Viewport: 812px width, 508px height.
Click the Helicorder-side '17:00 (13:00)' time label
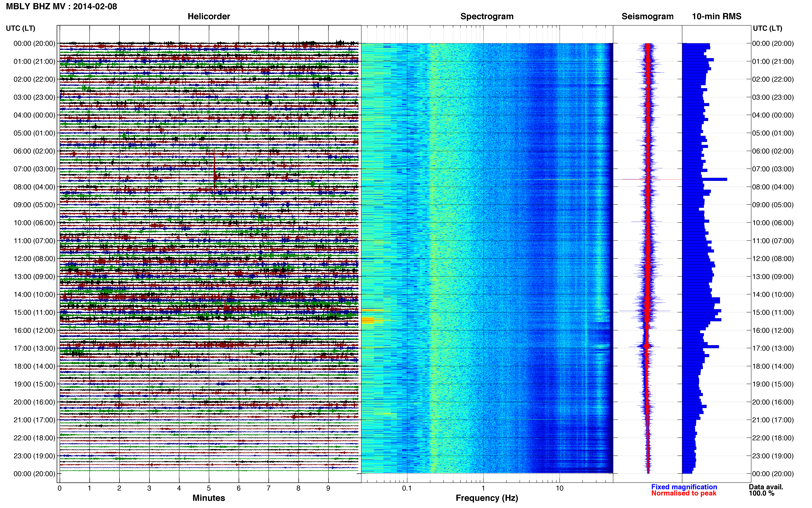[34, 348]
